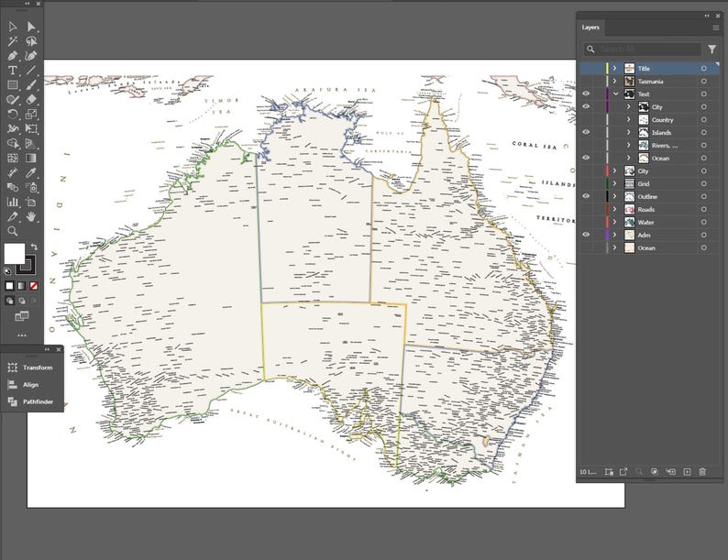Expand the Country sublayer
This screenshot has height=560, width=728.
click(x=629, y=120)
